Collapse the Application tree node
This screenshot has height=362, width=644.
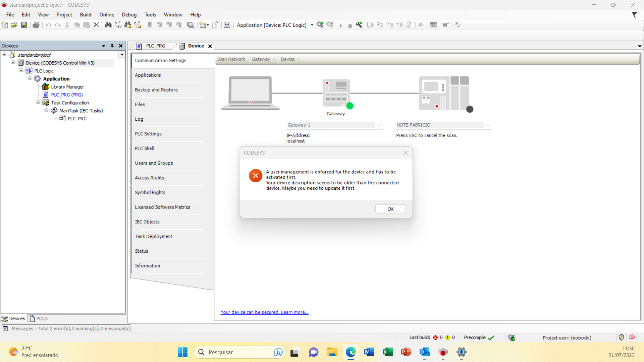30,78
